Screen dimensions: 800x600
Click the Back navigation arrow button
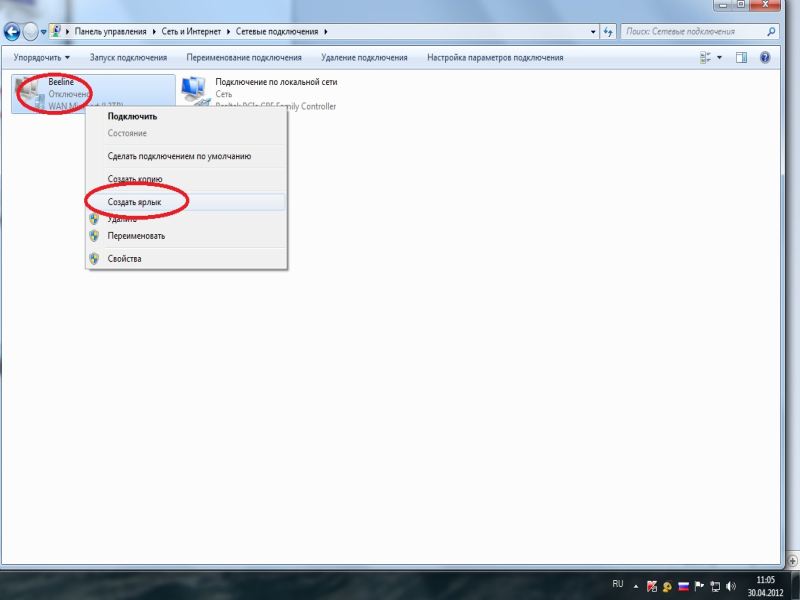[x=13, y=31]
